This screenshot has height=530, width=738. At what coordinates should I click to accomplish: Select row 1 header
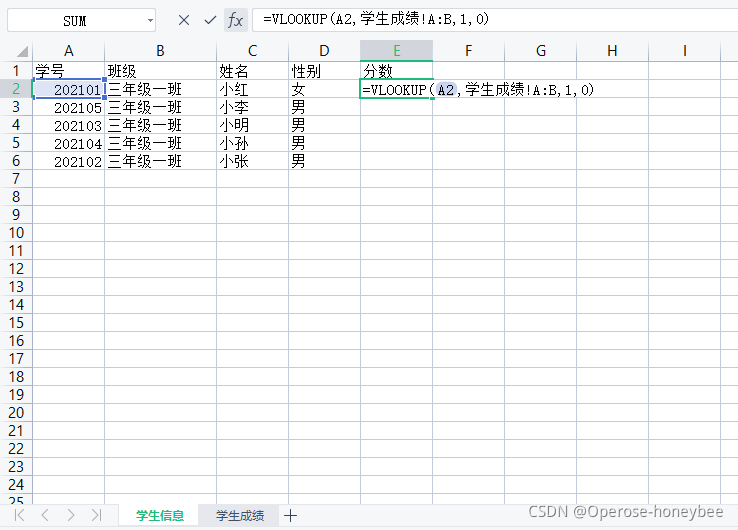pyautogui.click(x=16, y=71)
